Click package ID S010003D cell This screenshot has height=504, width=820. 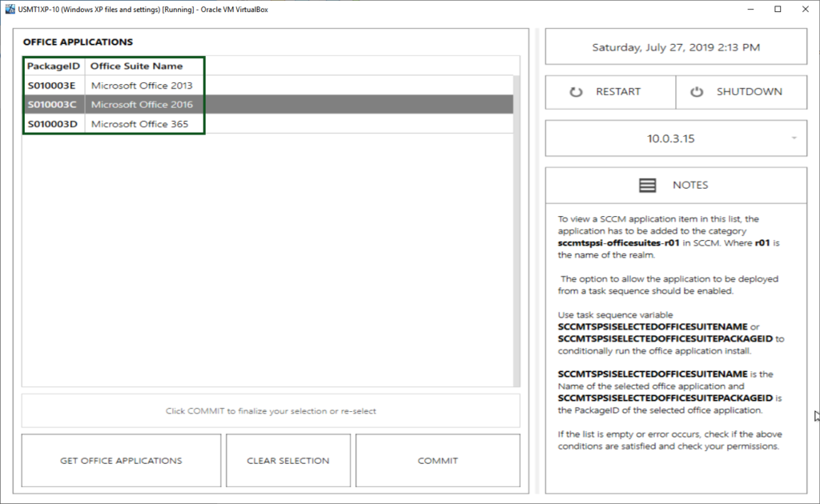pyautogui.click(x=51, y=125)
